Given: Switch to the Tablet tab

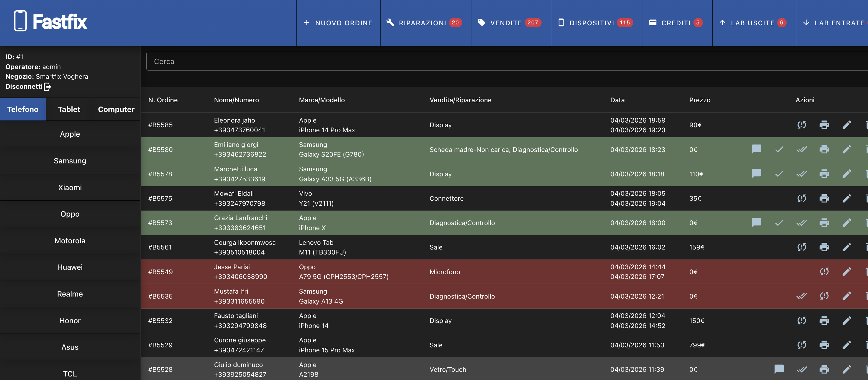Looking at the screenshot, I should (69, 109).
